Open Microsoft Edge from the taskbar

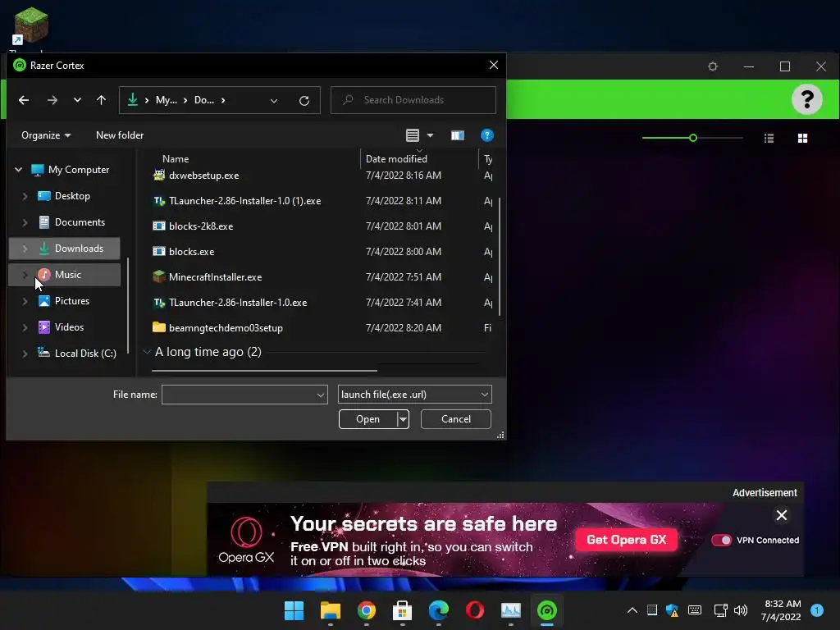(x=439, y=610)
